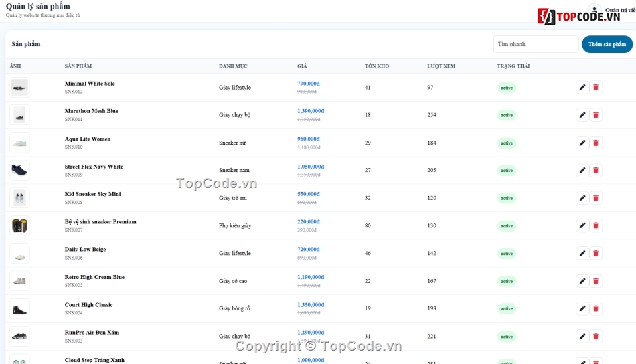Image resolution: width=636 pixels, height=364 pixels.
Task: Delete the Street Flex Navy White product
Action: point(596,170)
